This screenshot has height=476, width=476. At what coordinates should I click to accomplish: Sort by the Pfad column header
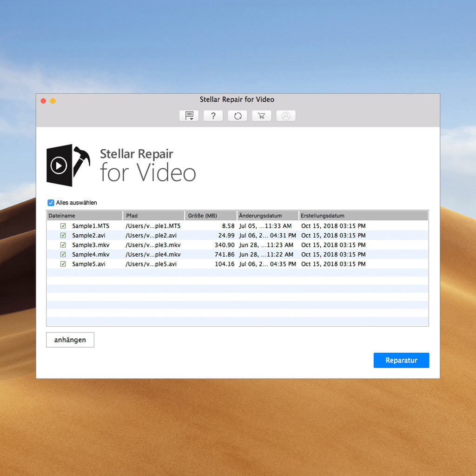tap(153, 216)
